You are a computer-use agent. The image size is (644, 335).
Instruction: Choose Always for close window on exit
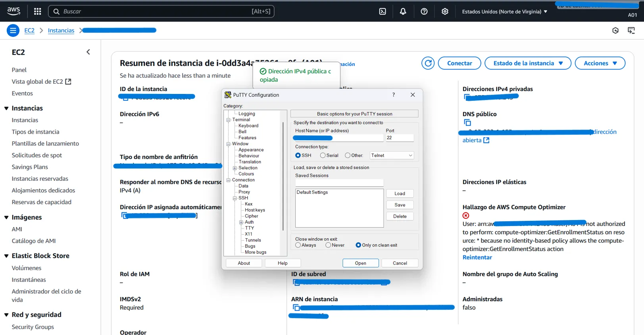click(x=298, y=245)
